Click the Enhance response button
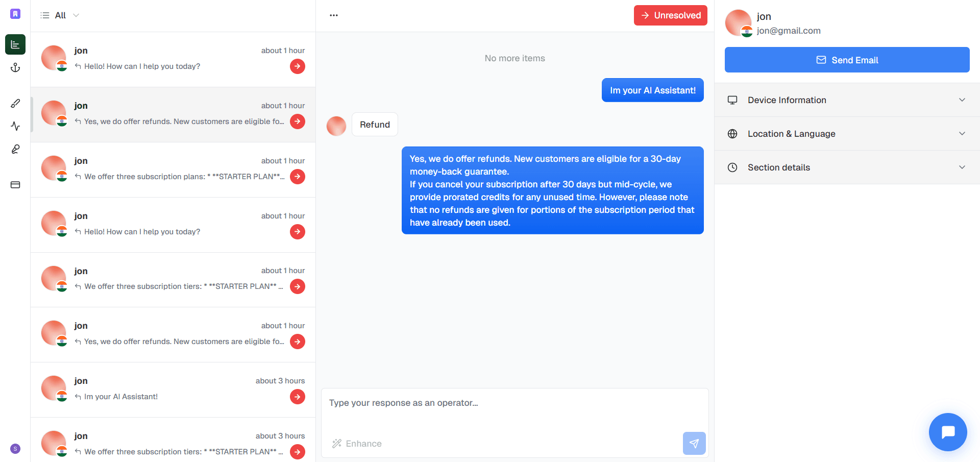 357,444
